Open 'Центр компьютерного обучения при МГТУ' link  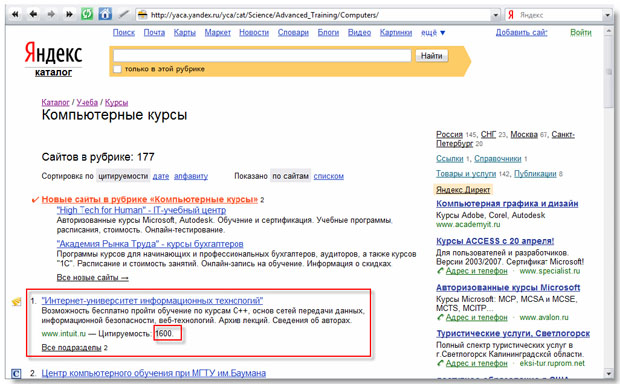coord(154,373)
